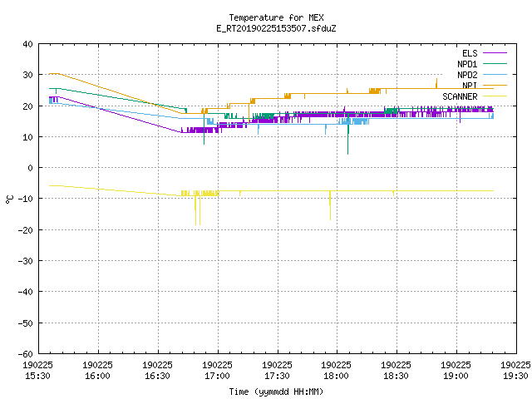
Task: Click the x-axis tick label 15:30
Action: click(x=37, y=376)
